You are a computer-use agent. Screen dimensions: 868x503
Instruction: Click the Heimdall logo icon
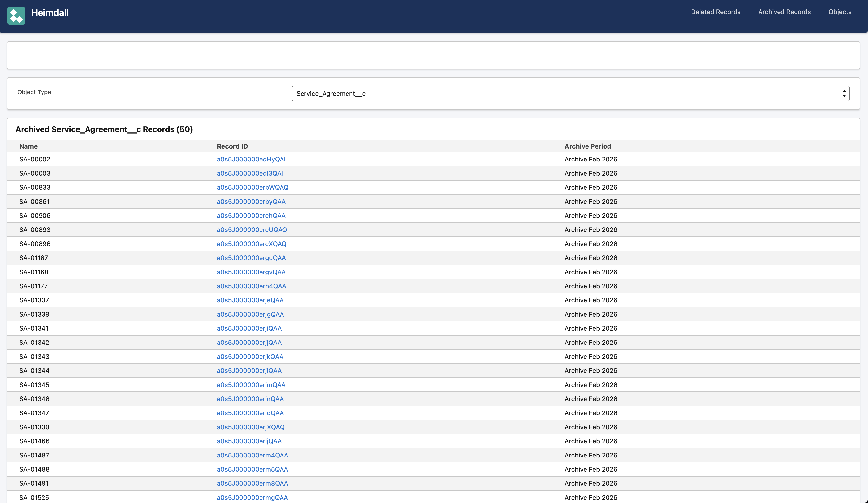click(x=16, y=16)
